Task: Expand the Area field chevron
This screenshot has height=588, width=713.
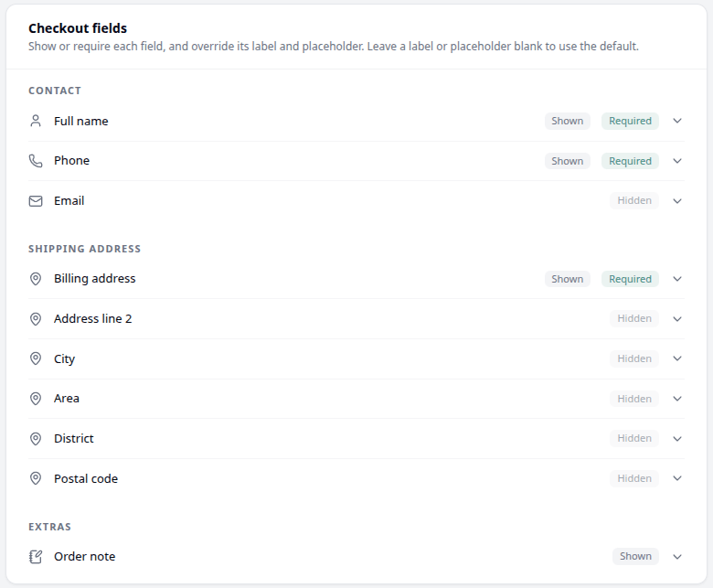Action: point(677,399)
